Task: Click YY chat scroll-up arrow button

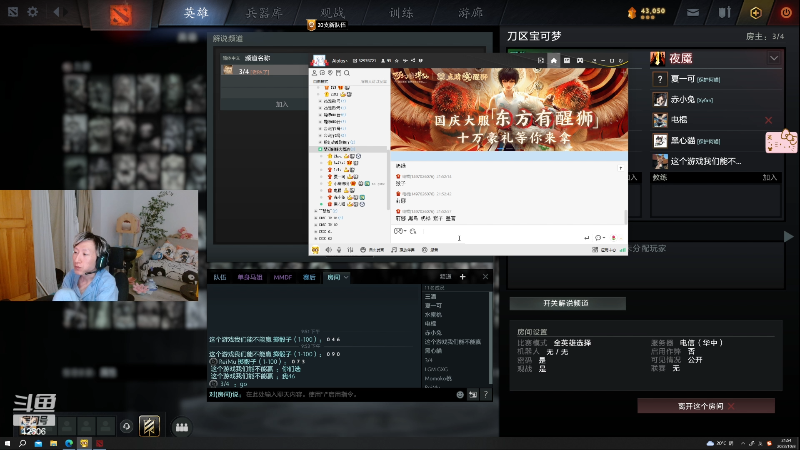Action: [x=621, y=168]
